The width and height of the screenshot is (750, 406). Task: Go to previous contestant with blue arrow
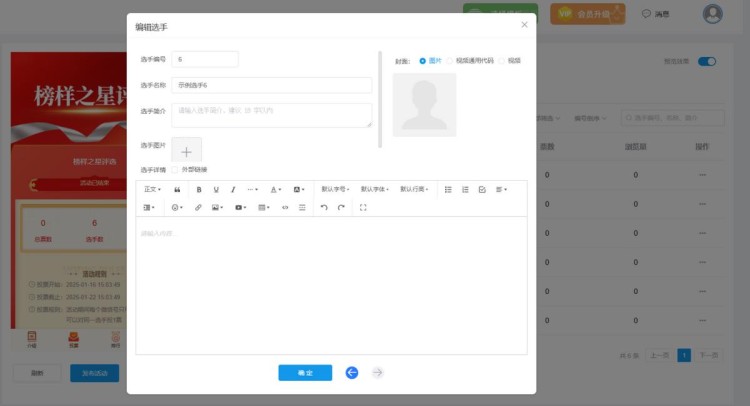pos(352,372)
